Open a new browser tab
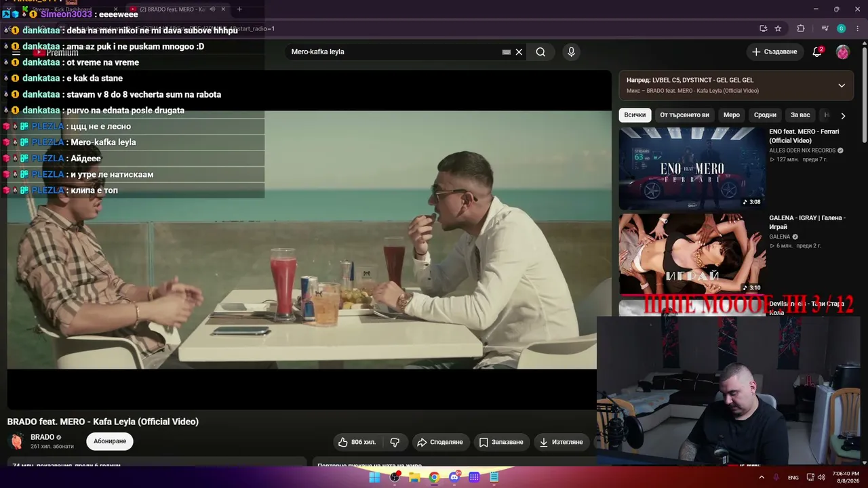The height and width of the screenshot is (488, 868). [239, 9]
